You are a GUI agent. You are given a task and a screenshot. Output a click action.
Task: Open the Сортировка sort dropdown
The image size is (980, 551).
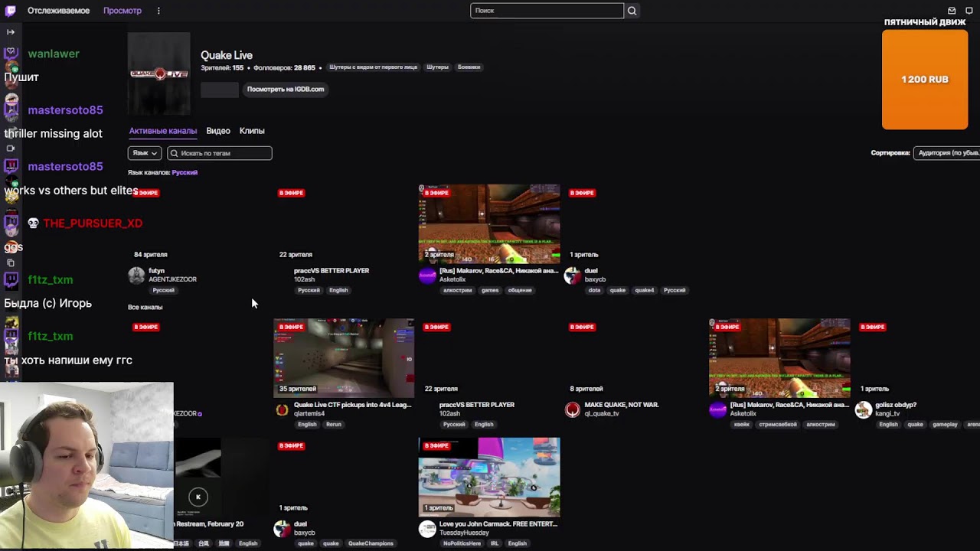tap(948, 153)
